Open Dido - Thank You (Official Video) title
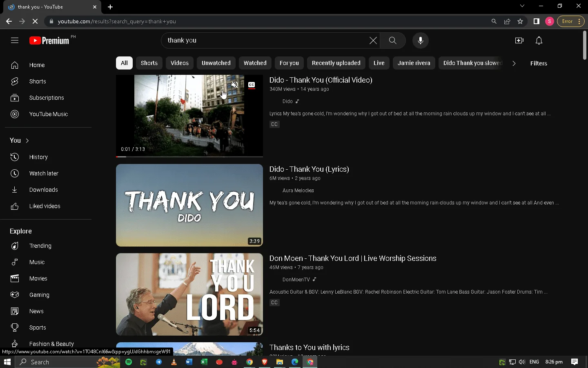The image size is (588, 368). [321, 80]
